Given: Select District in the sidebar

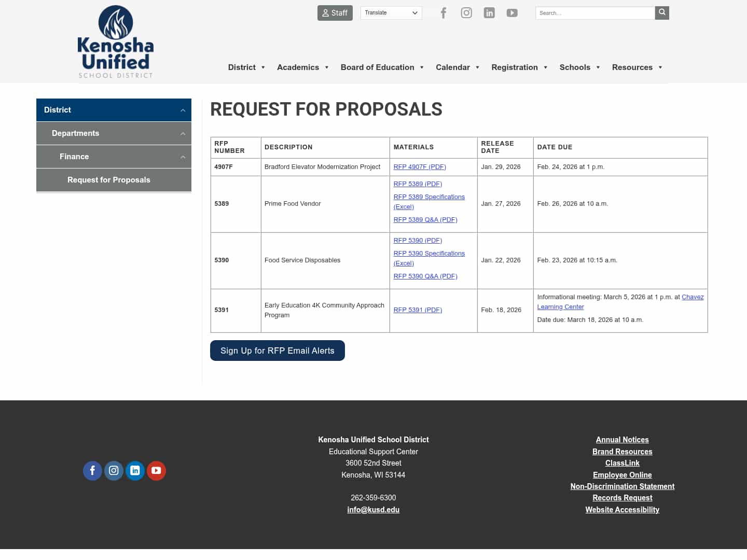Looking at the screenshot, I should (x=58, y=110).
